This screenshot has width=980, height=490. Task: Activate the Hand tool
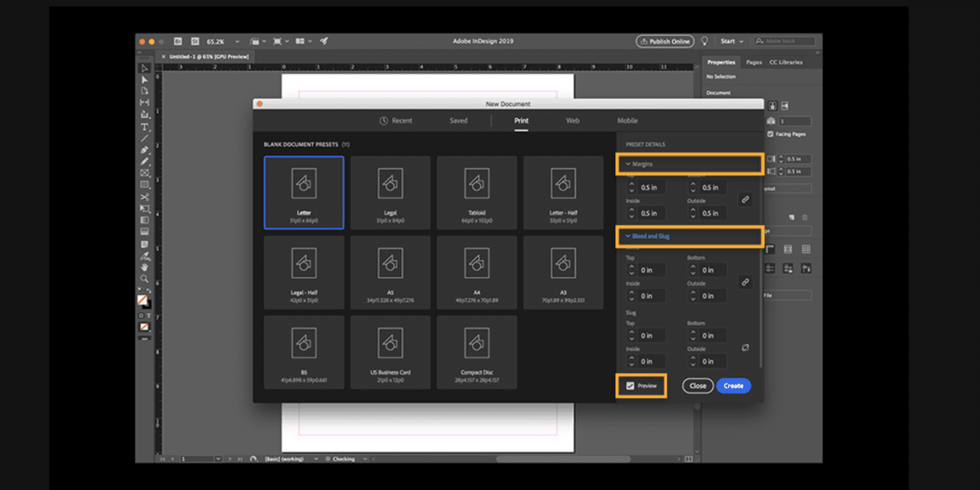[145, 267]
